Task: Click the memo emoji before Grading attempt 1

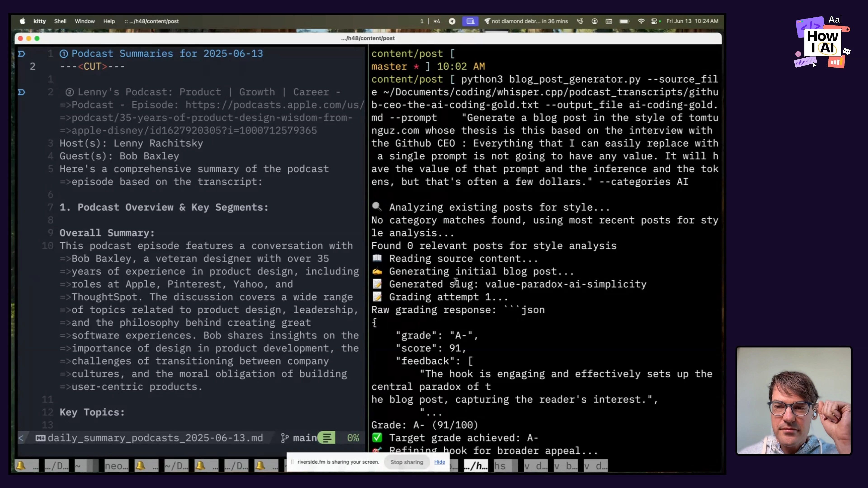Action: 377,297
